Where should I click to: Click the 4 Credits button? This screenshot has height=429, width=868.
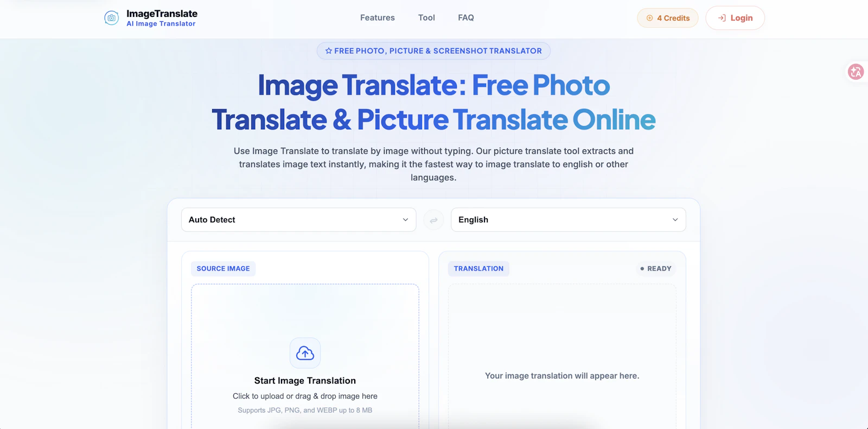pos(668,18)
